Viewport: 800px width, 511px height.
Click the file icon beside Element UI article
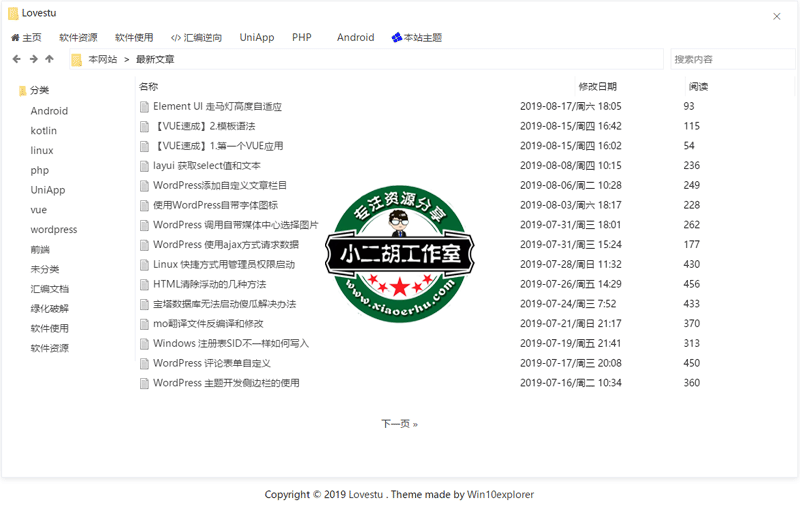(x=144, y=106)
